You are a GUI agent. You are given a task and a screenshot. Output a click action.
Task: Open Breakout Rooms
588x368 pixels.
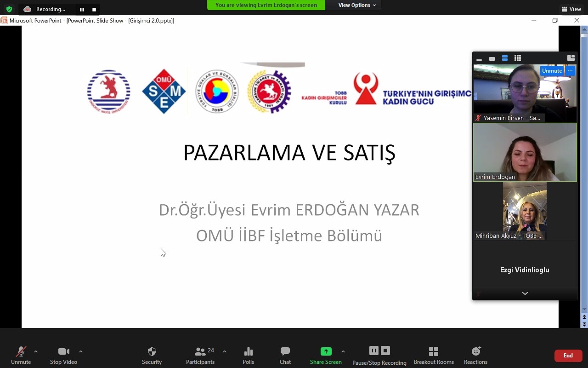[x=434, y=355]
